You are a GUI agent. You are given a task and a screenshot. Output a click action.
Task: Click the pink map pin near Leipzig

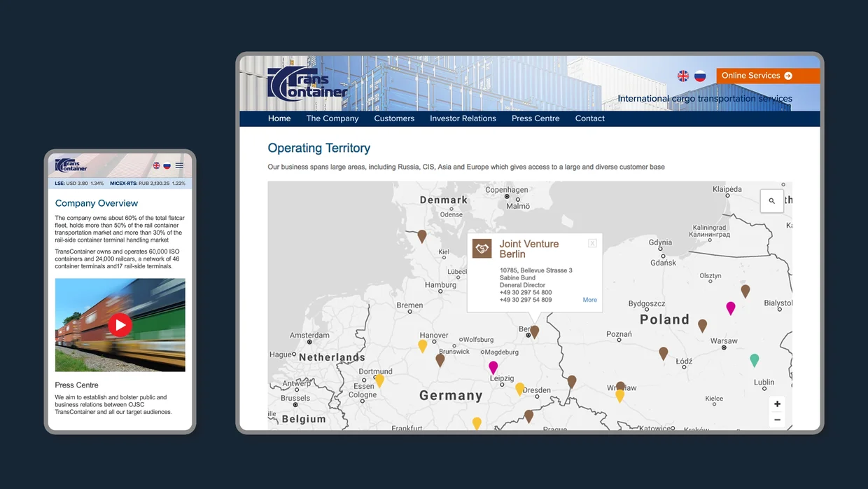(493, 367)
